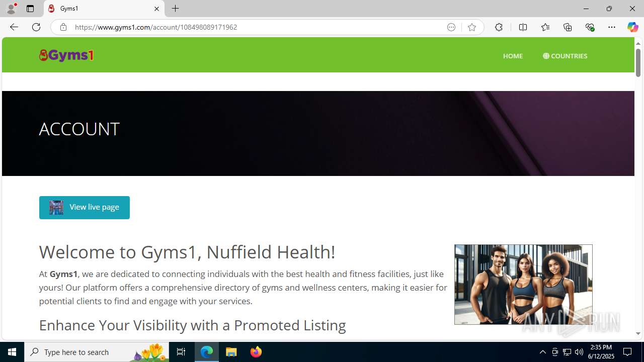Click the browser Back arrow
The height and width of the screenshot is (362, 644).
point(14,27)
